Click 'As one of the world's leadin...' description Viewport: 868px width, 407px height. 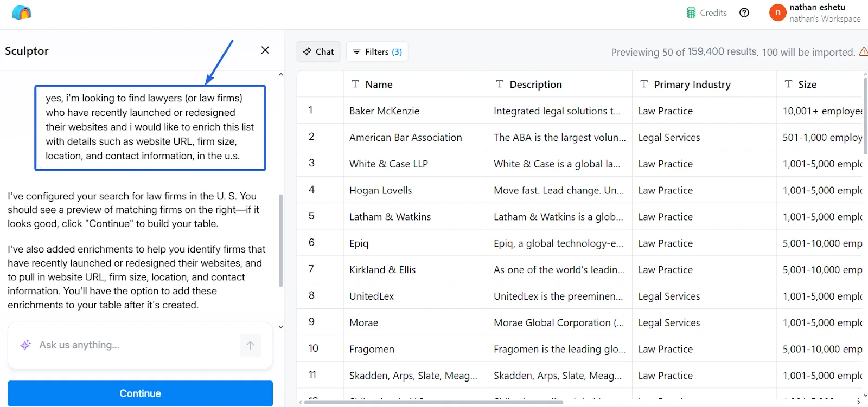coord(560,269)
